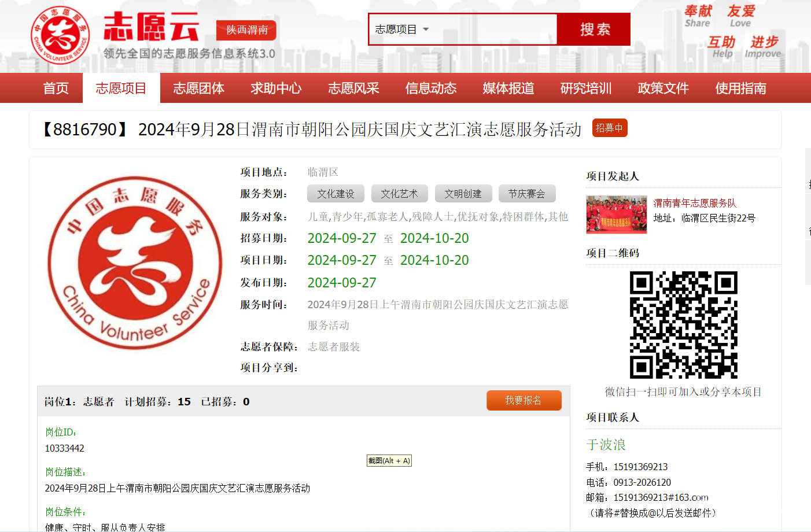
Task: Open the 志愿团体 navigation tab
Action: pos(198,88)
